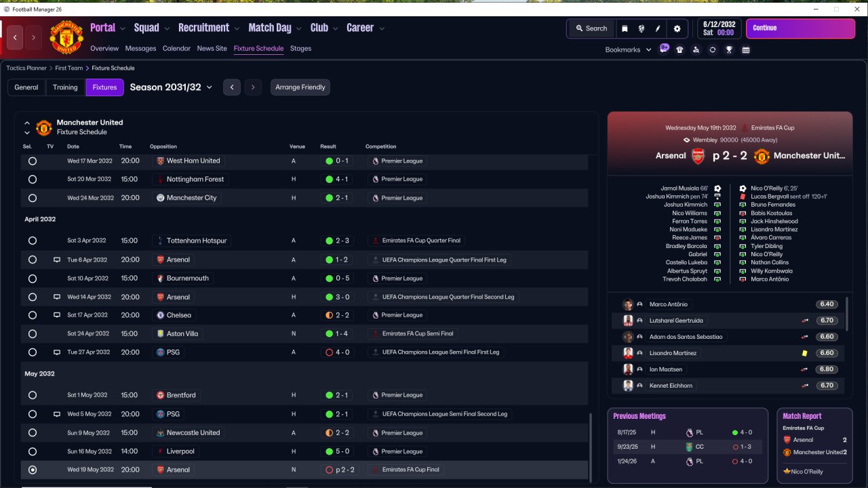Select the Brentford fixture radio button
Screen dimensions: 868x488
pyautogui.click(x=33, y=395)
